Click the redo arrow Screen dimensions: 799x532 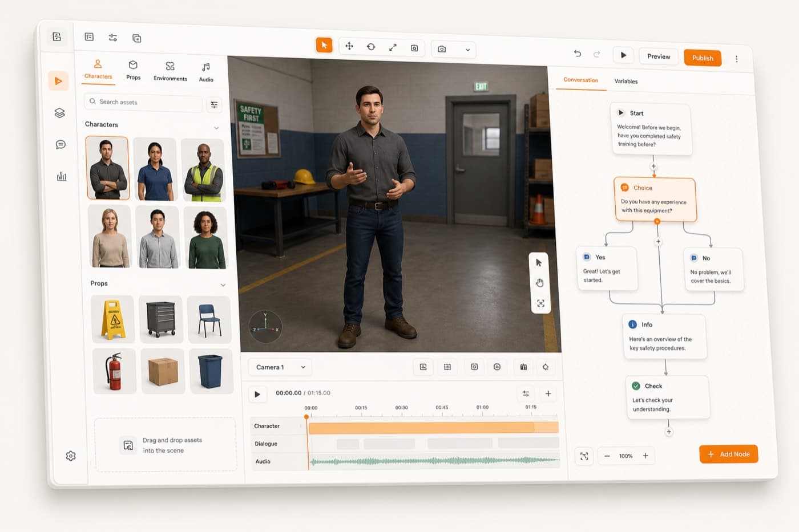coord(597,54)
